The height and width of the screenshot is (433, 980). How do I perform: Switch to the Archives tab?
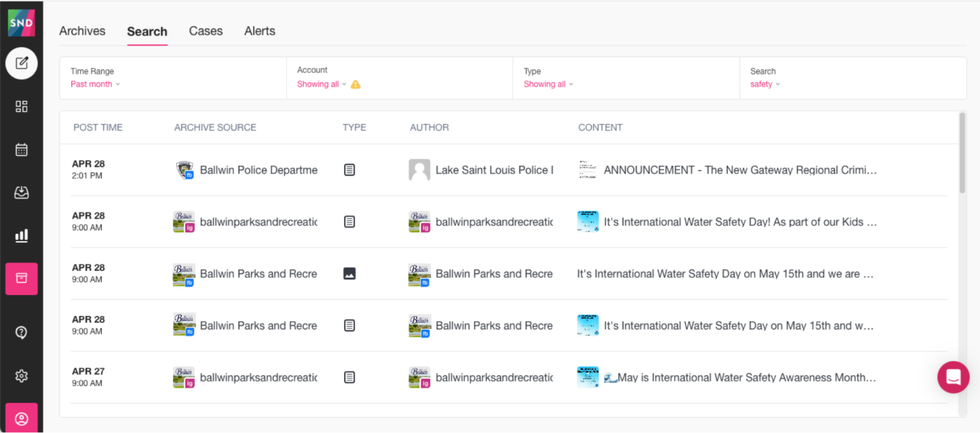pyautogui.click(x=82, y=31)
